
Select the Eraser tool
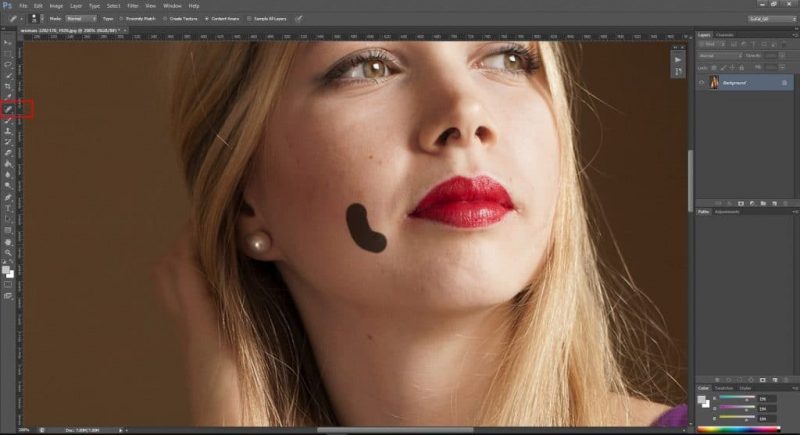8,153
